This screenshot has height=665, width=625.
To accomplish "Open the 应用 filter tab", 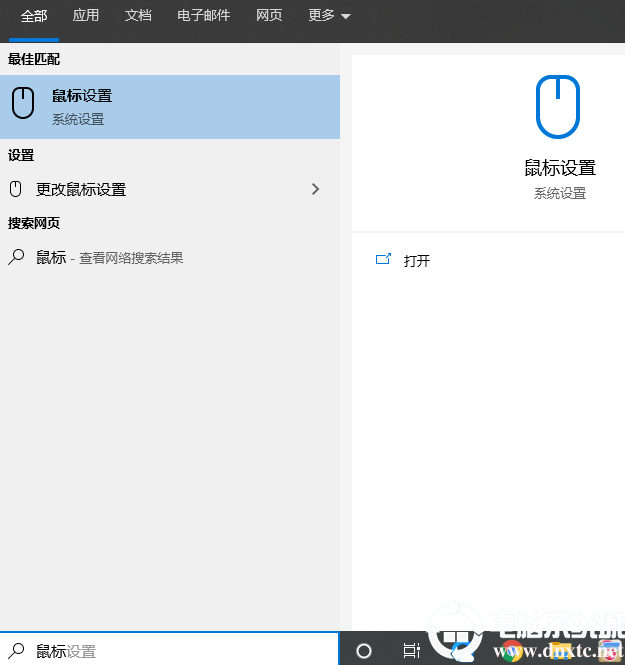I will click(86, 16).
